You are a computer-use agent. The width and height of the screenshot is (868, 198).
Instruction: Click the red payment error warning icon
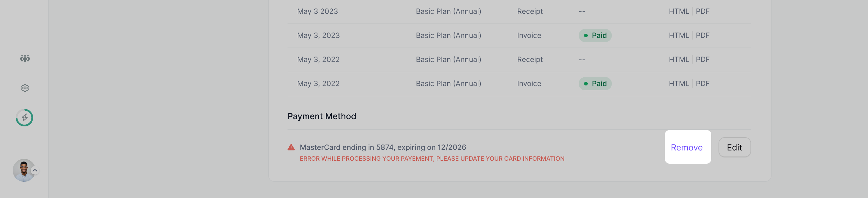[291, 147]
